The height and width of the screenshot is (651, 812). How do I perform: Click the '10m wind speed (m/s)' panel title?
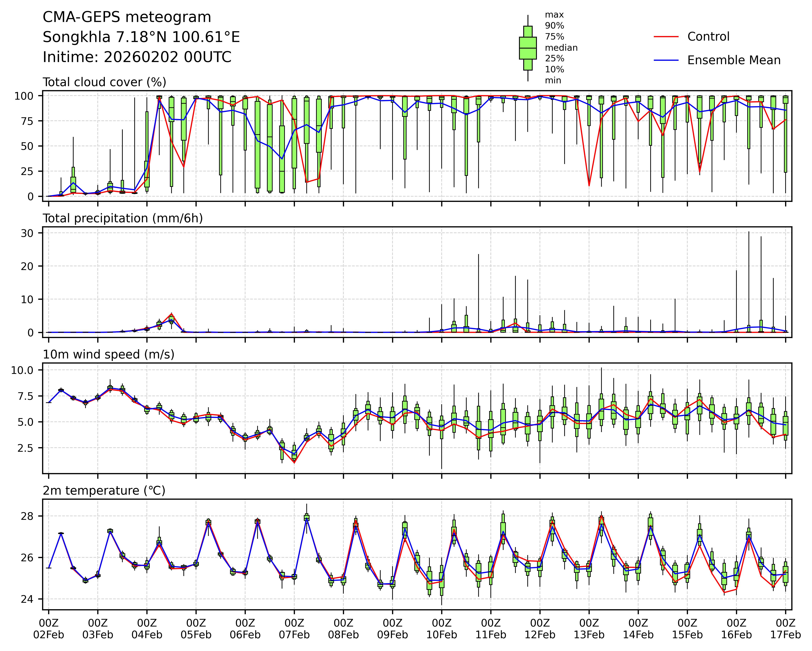pyautogui.click(x=109, y=354)
